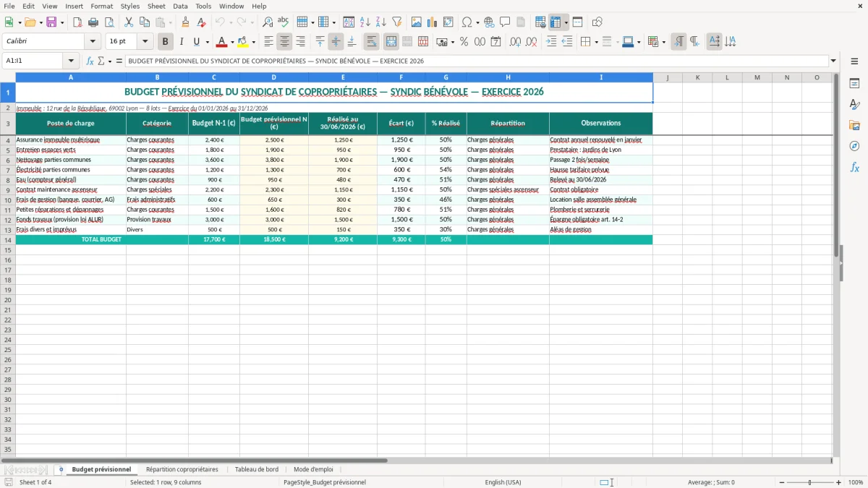Open the font name dropdown

click(x=93, y=42)
